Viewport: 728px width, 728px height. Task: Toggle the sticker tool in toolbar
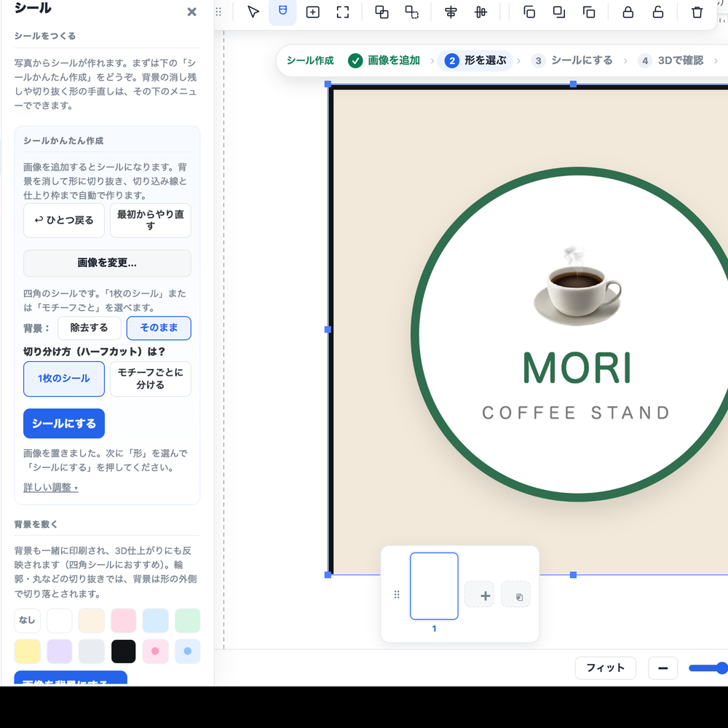click(x=282, y=11)
